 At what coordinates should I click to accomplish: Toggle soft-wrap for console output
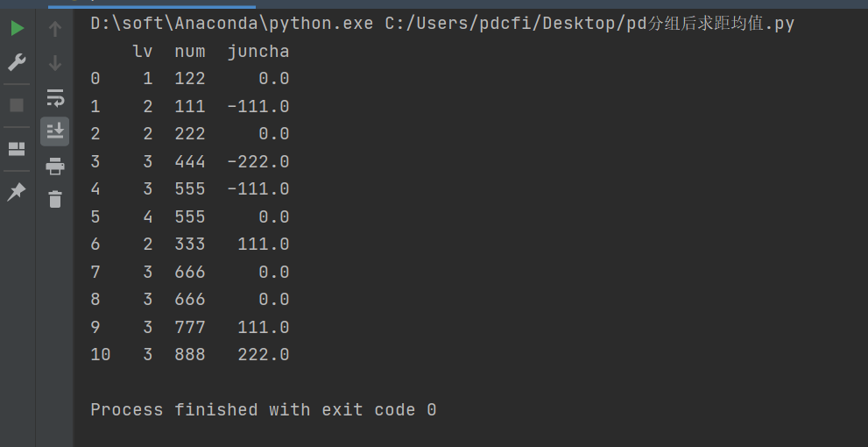pos(55,97)
